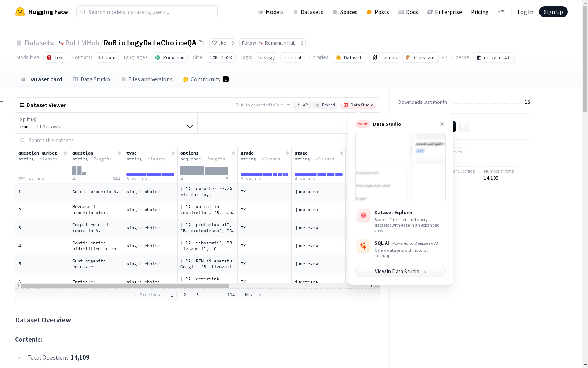
Task: Follow the Romanian Hub organization
Action: coord(269,43)
